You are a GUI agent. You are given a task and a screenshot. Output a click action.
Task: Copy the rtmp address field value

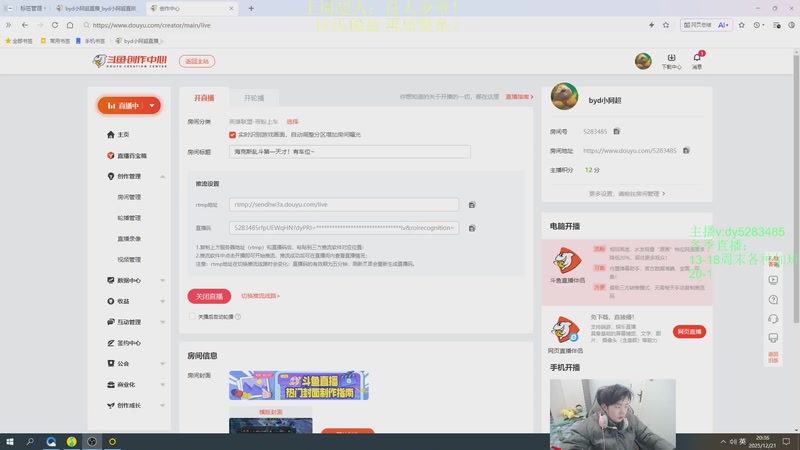[472, 205]
